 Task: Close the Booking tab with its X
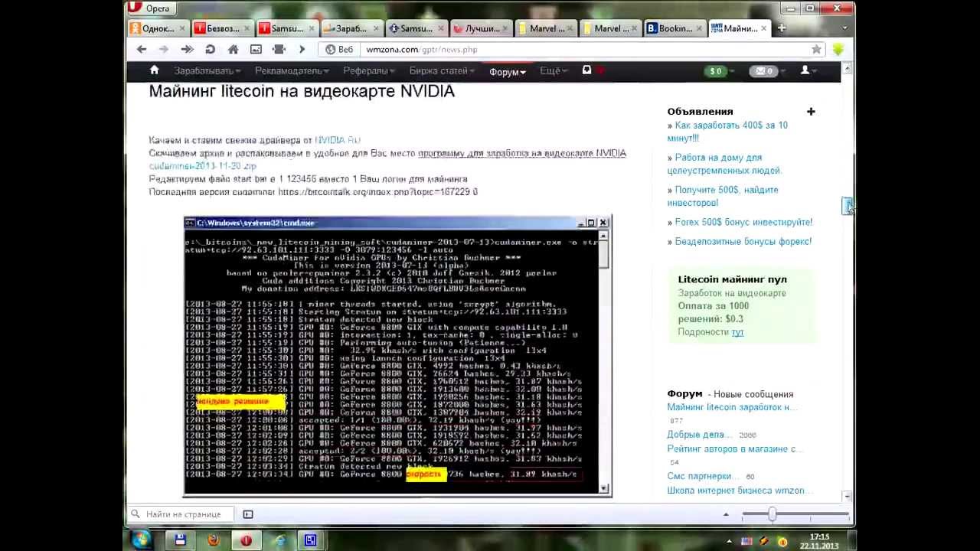tap(700, 28)
